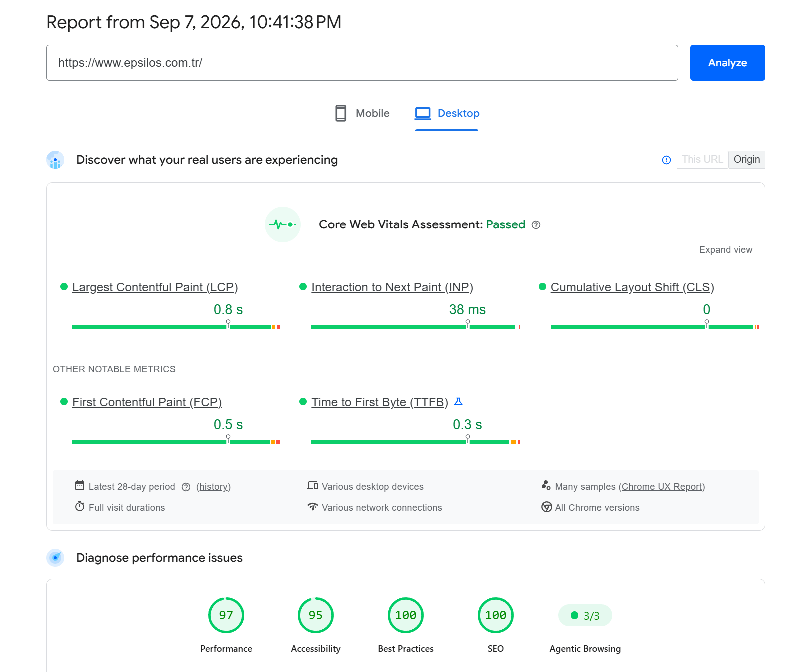Open the history link
The height and width of the screenshot is (672, 794).
pos(213,487)
